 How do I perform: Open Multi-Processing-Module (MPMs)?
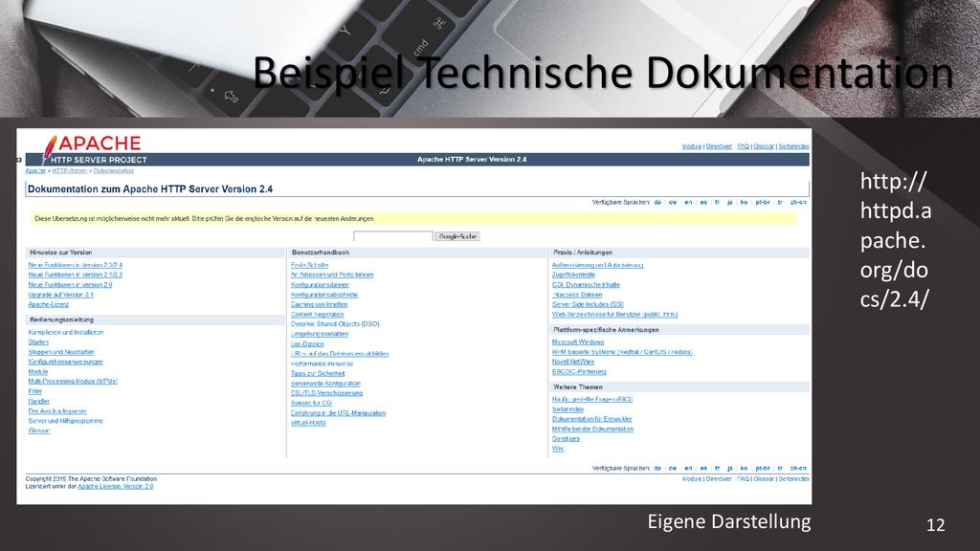tap(73, 381)
